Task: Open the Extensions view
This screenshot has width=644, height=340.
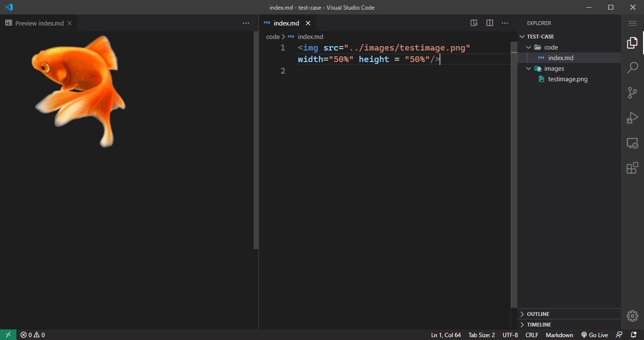Action: [x=632, y=168]
